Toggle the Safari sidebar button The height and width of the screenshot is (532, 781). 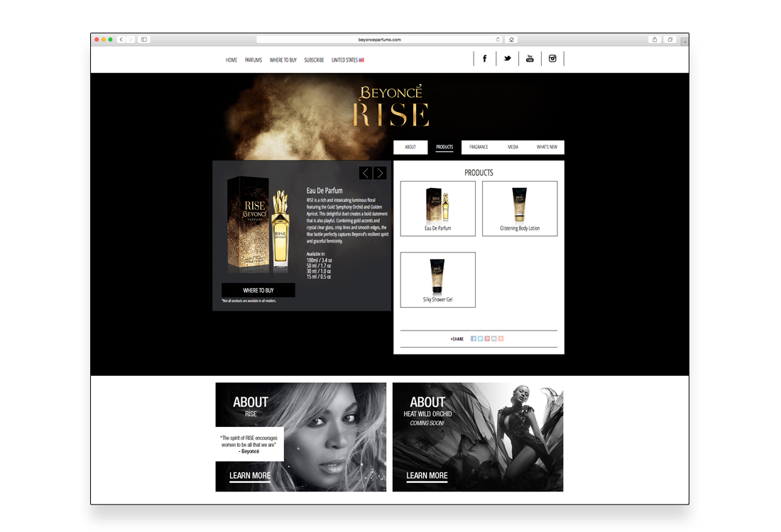(x=144, y=39)
